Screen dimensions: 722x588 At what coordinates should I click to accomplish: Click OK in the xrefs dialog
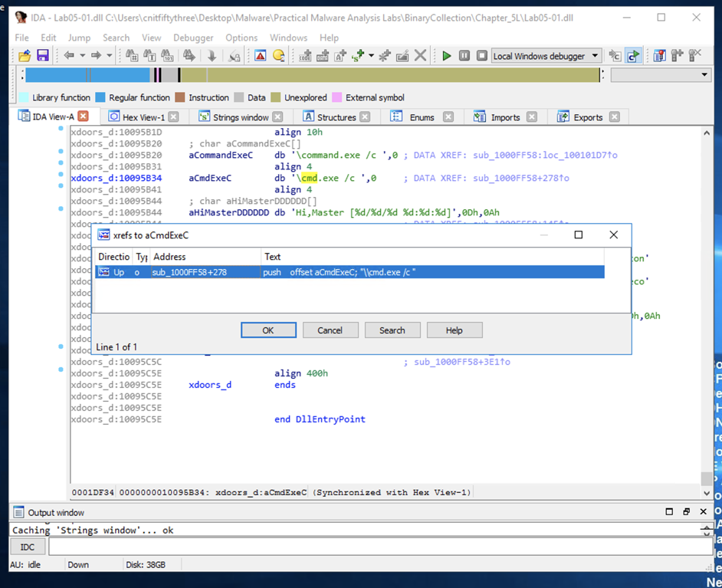(268, 330)
